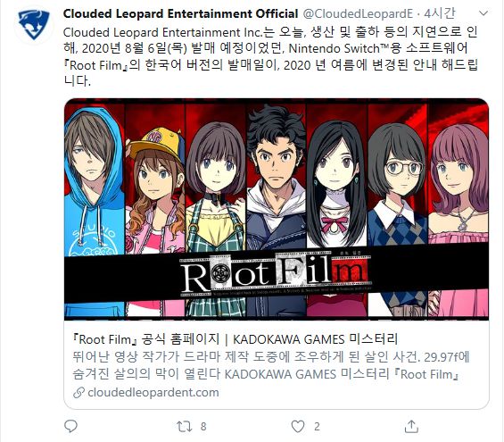The width and height of the screenshot is (504, 442).
Task: Click the retweet count 8
Action: point(203,427)
